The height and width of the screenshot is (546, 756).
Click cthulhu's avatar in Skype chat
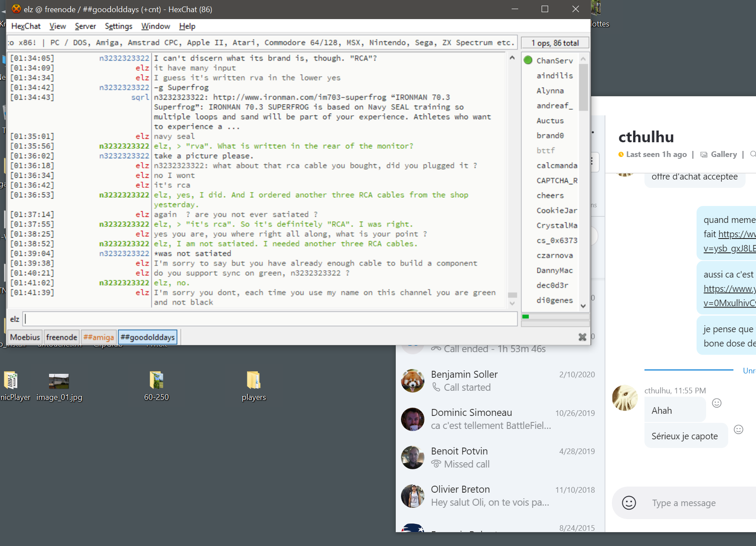pos(625,398)
